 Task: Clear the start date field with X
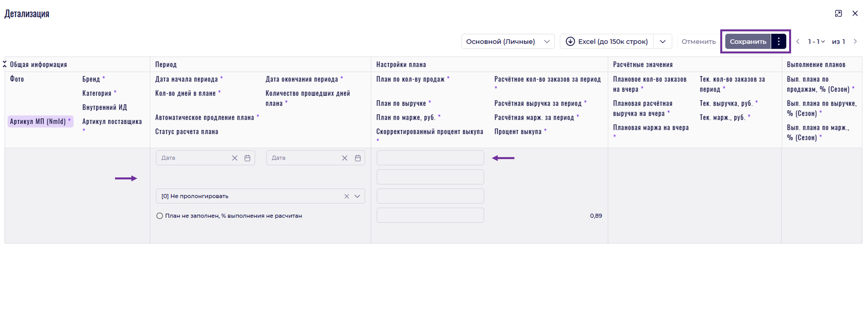[235, 158]
